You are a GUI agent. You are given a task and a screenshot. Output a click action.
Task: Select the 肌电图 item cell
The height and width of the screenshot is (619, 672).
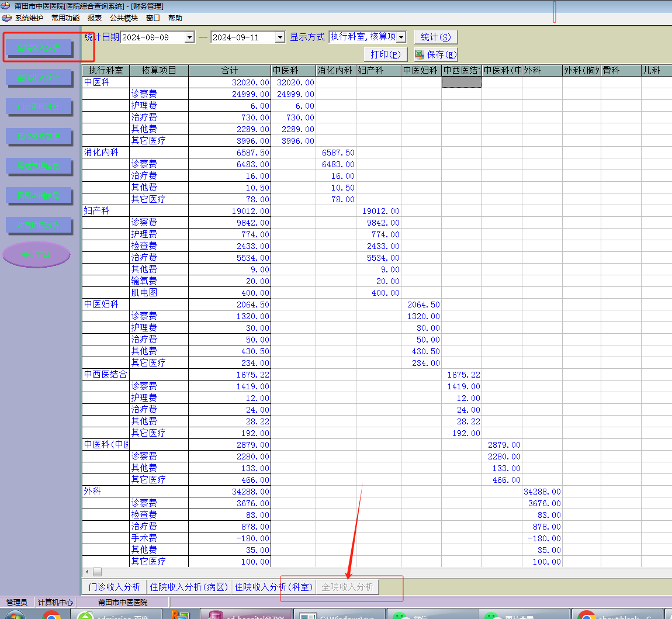pos(159,293)
